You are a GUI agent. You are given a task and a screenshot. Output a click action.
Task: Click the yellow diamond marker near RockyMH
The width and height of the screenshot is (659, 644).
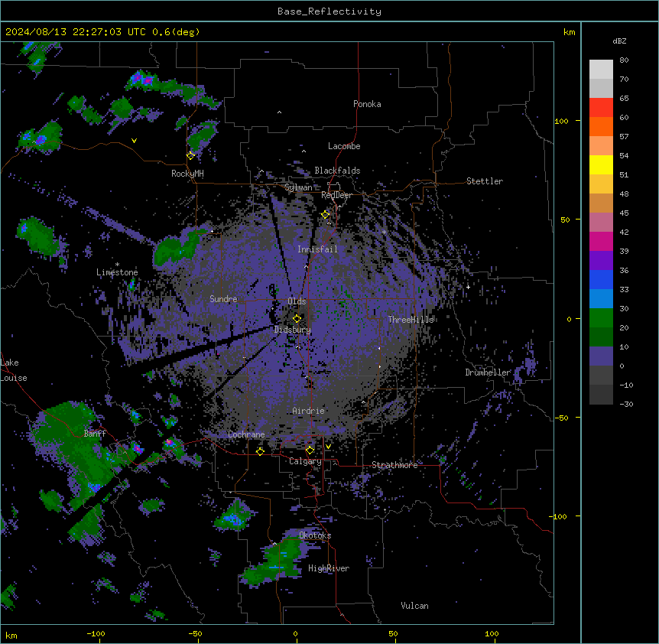[x=191, y=155]
